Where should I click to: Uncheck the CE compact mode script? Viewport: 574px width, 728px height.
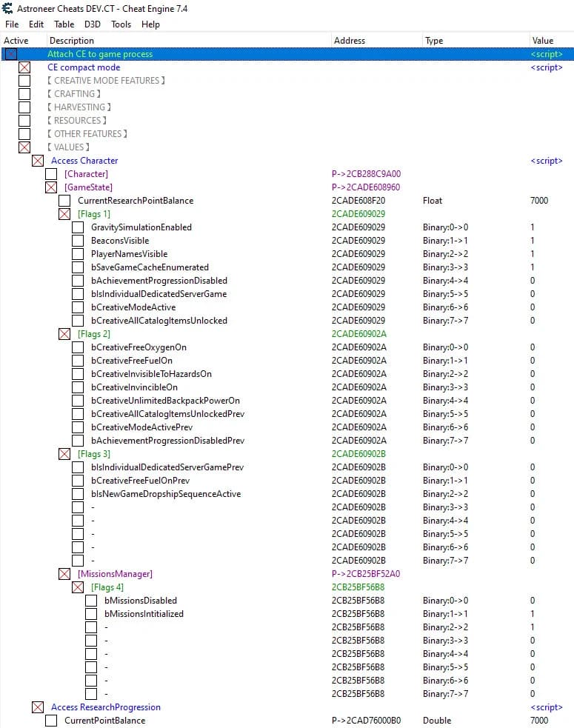tap(24, 67)
